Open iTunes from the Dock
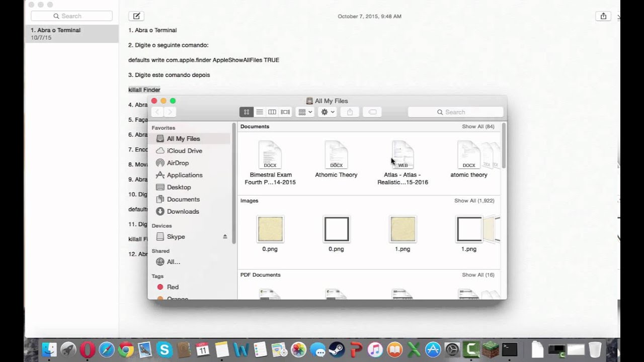This screenshot has height=362, width=644. tap(375, 349)
